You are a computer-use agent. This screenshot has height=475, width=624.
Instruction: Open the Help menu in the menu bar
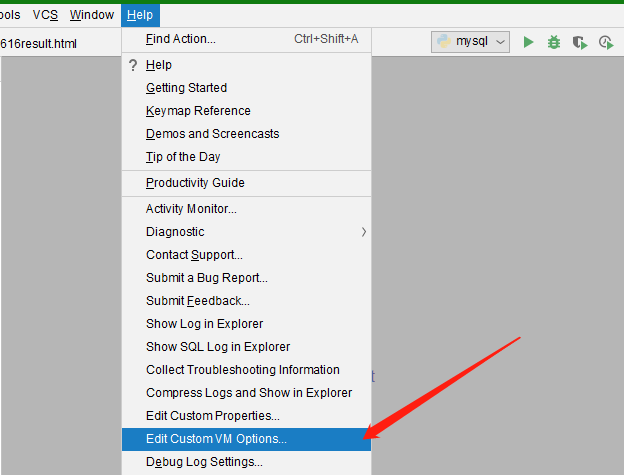click(140, 15)
